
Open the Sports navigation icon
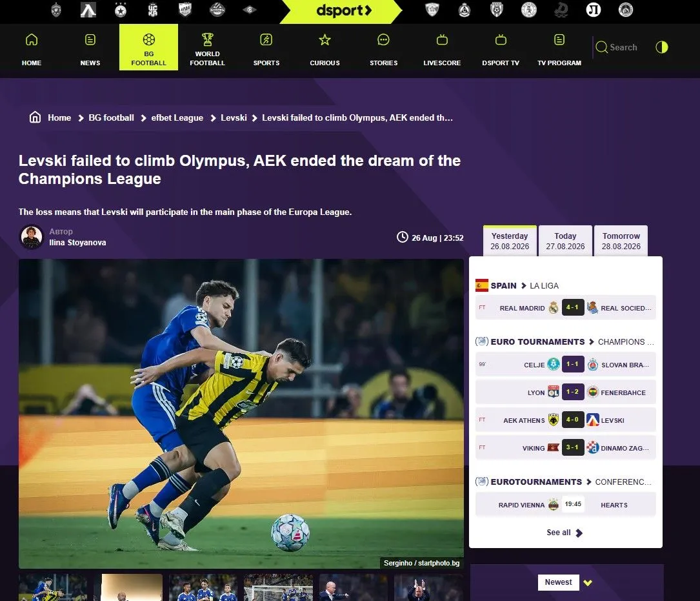click(x=266, y=40)
